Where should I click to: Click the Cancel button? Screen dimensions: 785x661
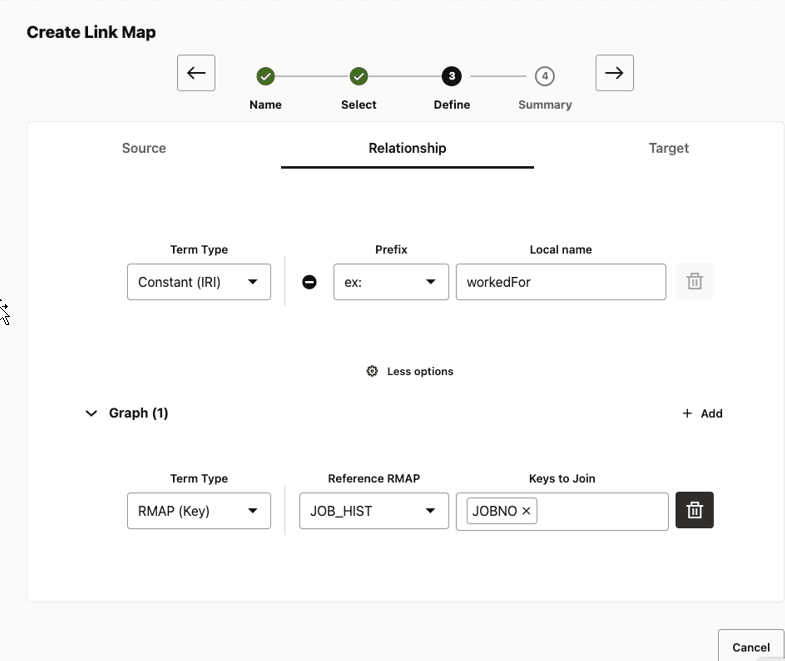[x=750, y=647]
